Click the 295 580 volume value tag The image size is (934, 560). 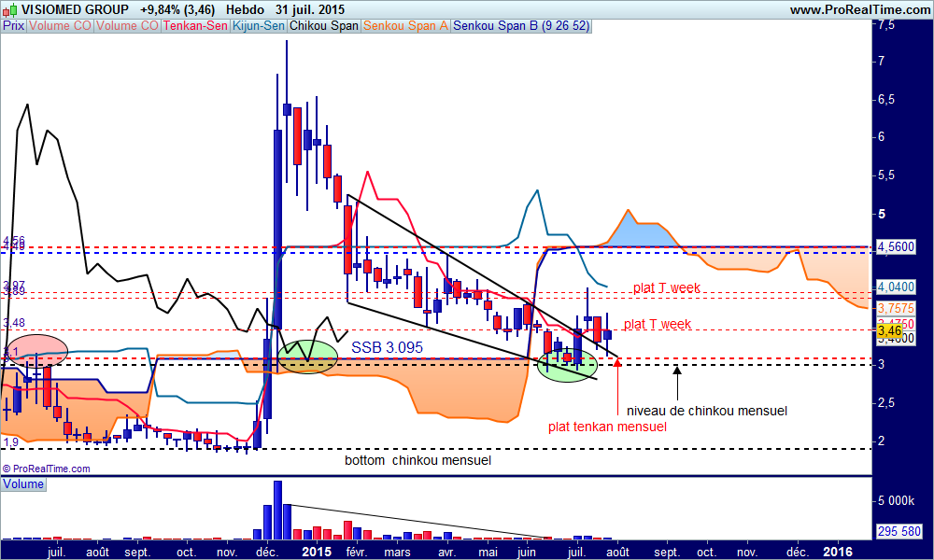pos(899,530)
